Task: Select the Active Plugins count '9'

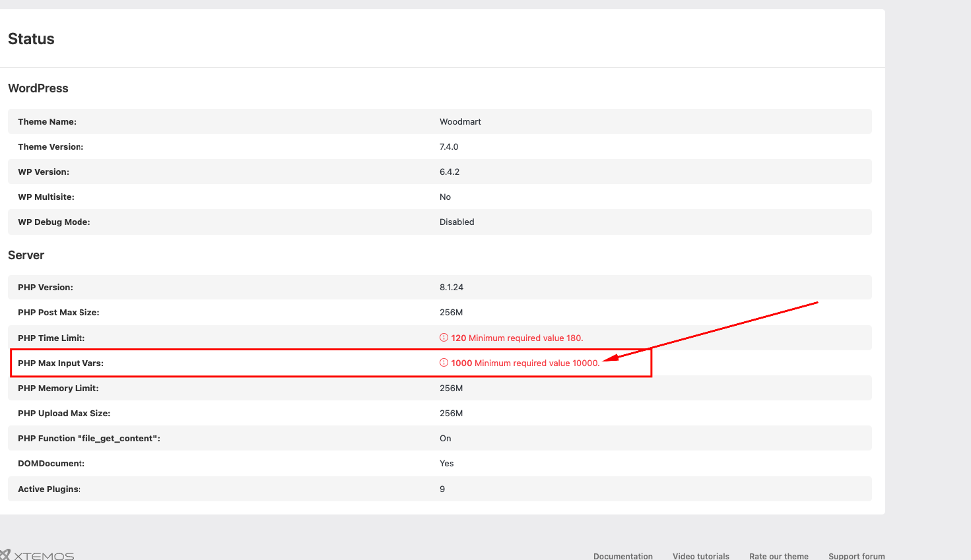Action: pyautogui.click(x=442, y=489)
